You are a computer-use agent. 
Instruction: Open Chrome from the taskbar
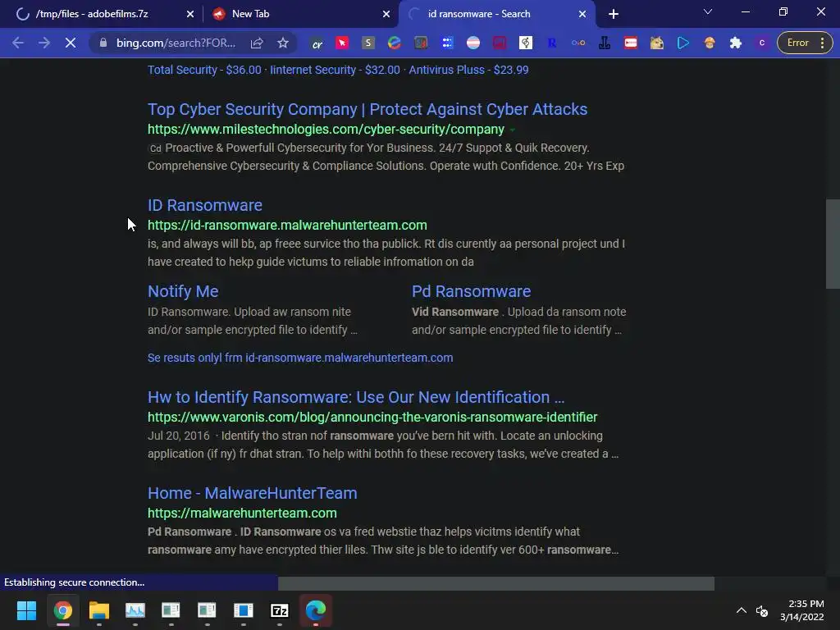pyautogui.click(x=62, y=610)
